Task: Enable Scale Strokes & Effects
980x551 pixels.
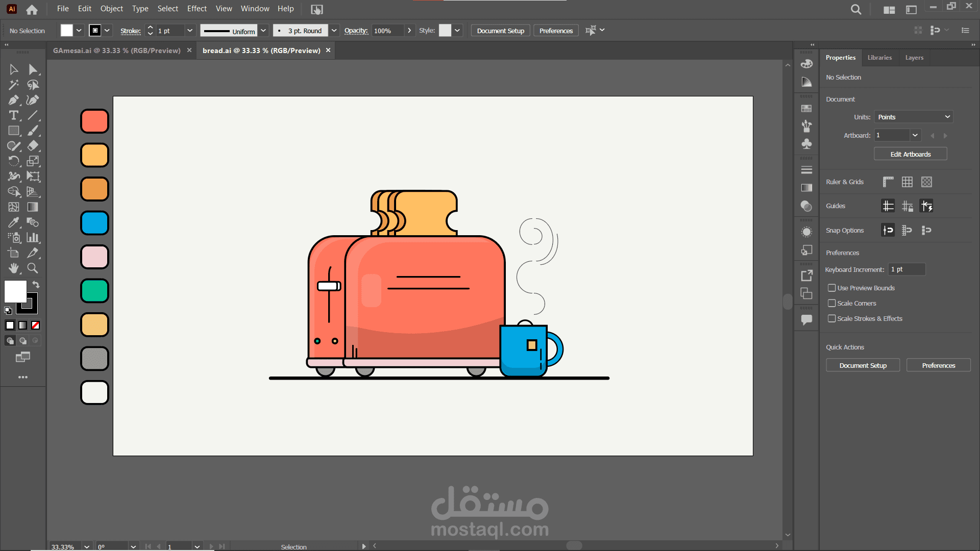Action: click(x=832, y=318)
